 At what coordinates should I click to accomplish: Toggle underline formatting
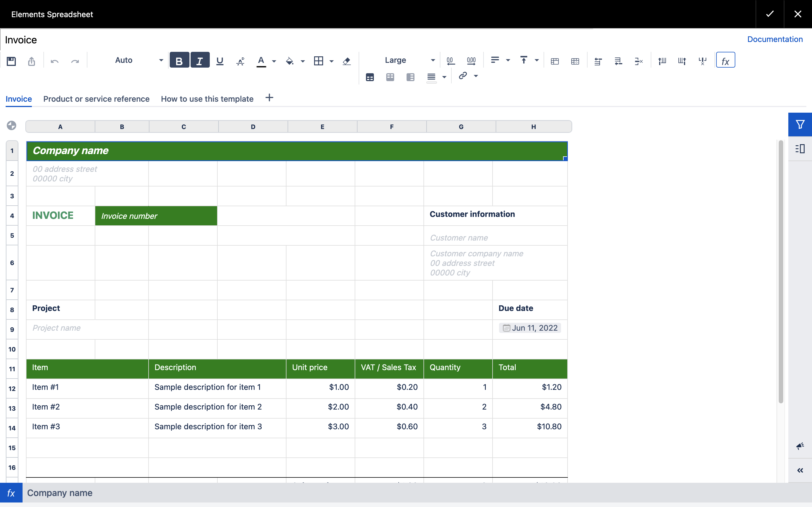[220, 61]
